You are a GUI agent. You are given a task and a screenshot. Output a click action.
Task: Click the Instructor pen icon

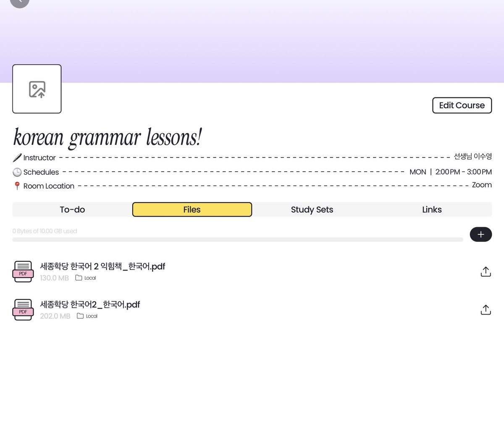pyautogui.click(x=17, y=157)
